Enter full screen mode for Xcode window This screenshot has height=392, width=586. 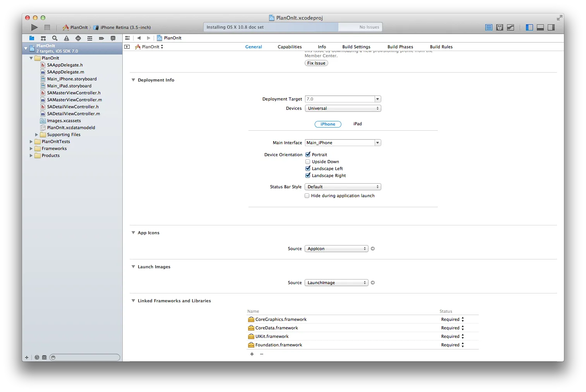[x=559, y=18]
